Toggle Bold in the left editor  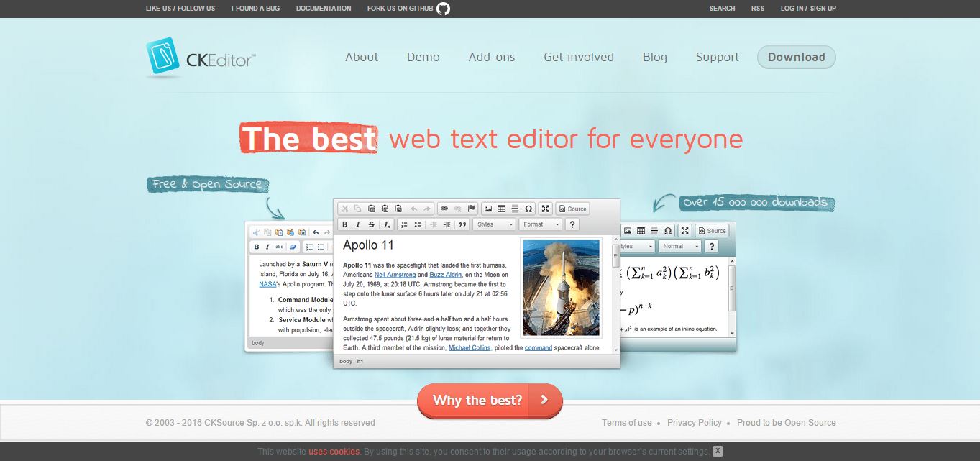click(x=257, y=247)
